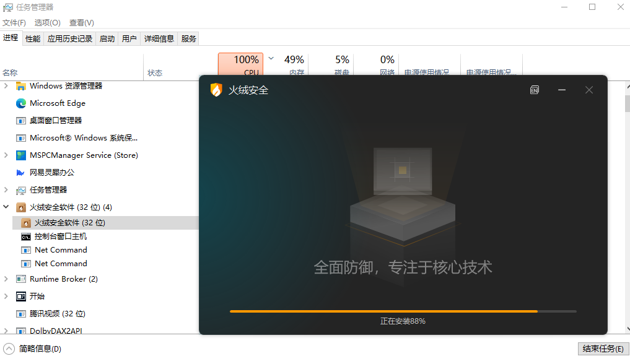Select the 网易灵犀办公 process row
The width and height of the screenshot is (630, 364).
click(99, 173)
